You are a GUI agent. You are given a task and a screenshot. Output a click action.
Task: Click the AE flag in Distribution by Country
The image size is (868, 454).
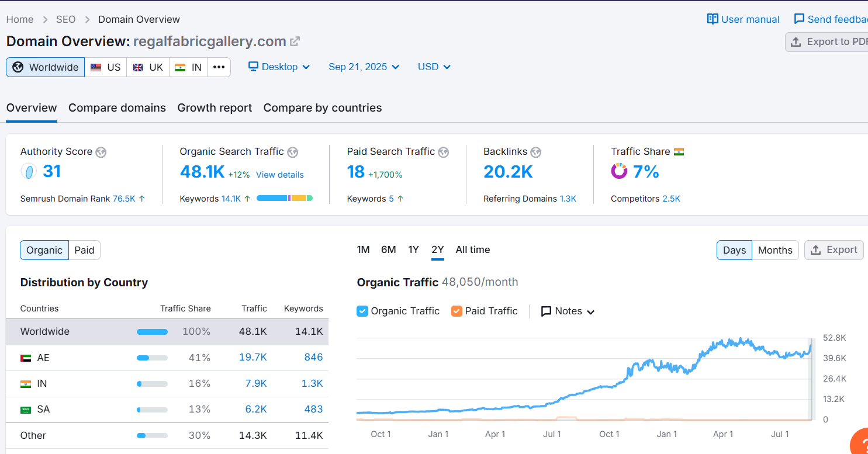pyautogui.click(x=26, y=358)
